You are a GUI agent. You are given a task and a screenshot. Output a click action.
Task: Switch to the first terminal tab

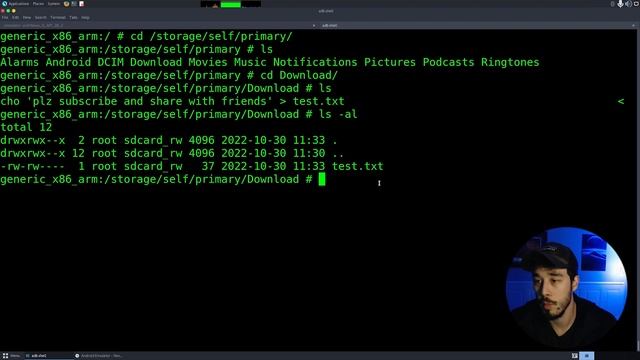pyautogui.click(x=159, y=25)
